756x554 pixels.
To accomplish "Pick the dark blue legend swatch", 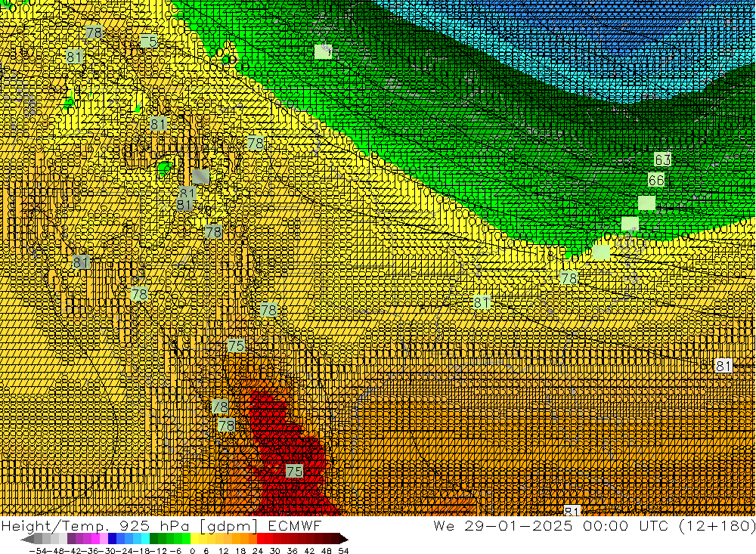I will [112, 539].
